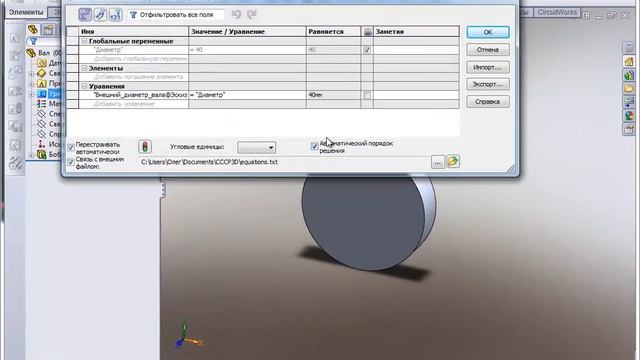The height and width of the screenshot is (360, 640).
Task: Open FeatureManager design tree tab icon
Action: coord(33,29)
